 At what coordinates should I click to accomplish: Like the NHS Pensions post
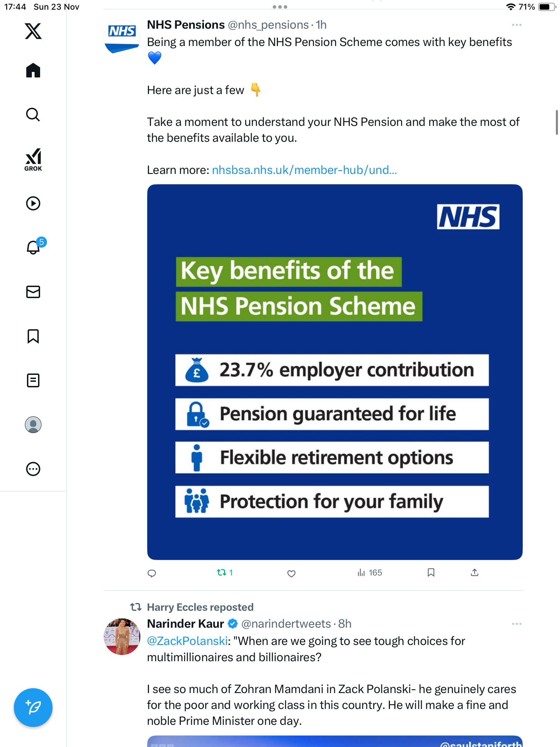click(x=291, y=573)
